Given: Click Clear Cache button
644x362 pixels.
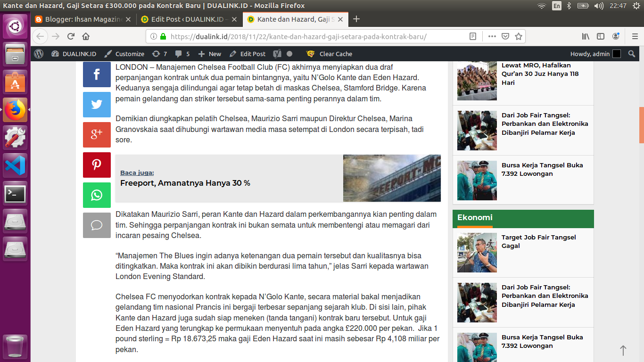Looking at the screenshot, I should [x=330, y=54].
